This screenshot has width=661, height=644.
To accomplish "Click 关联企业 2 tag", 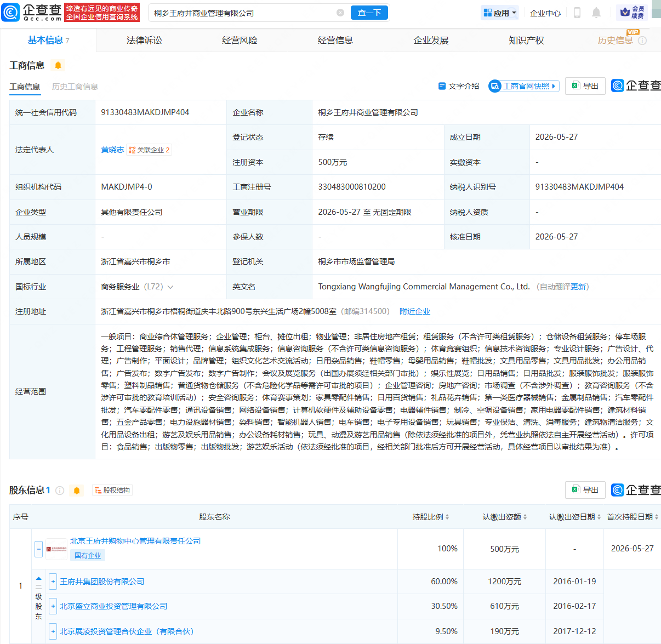I will (149, 150).
